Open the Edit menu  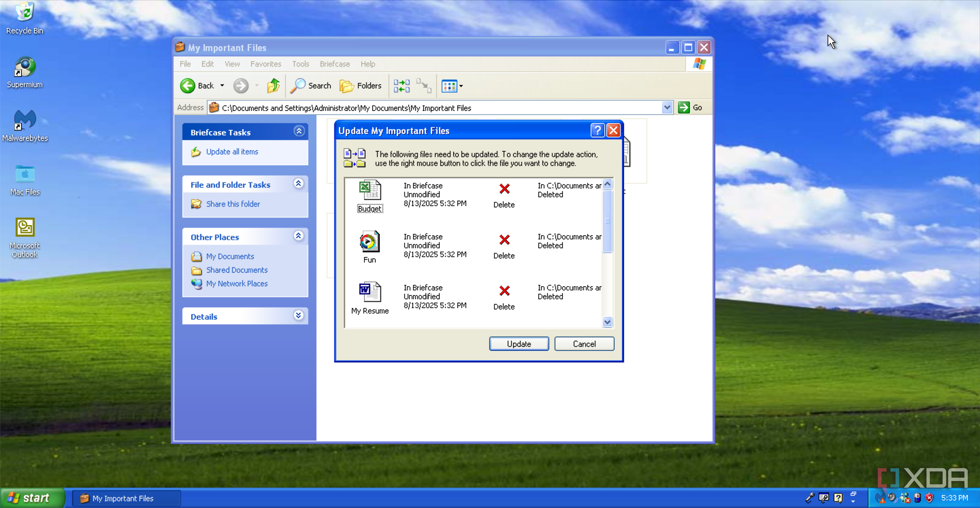[207, 64]
